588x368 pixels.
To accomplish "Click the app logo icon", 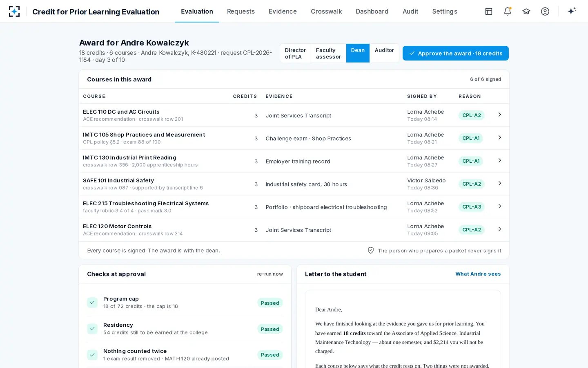I will tap(14, 11).
